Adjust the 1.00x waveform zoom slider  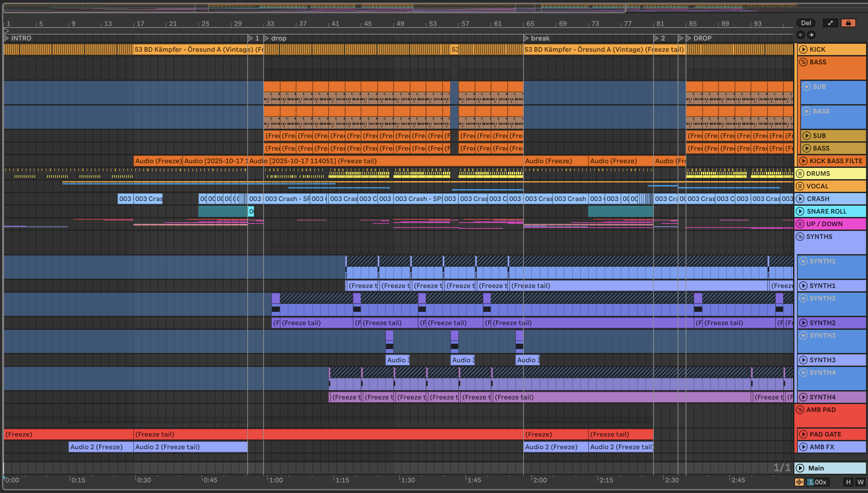818,482
